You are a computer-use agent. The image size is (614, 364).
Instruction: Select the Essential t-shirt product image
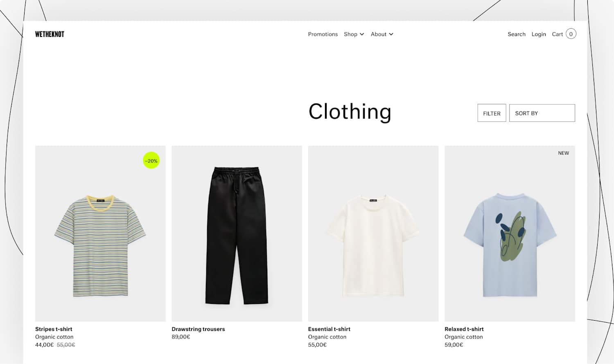click(373, 234)
